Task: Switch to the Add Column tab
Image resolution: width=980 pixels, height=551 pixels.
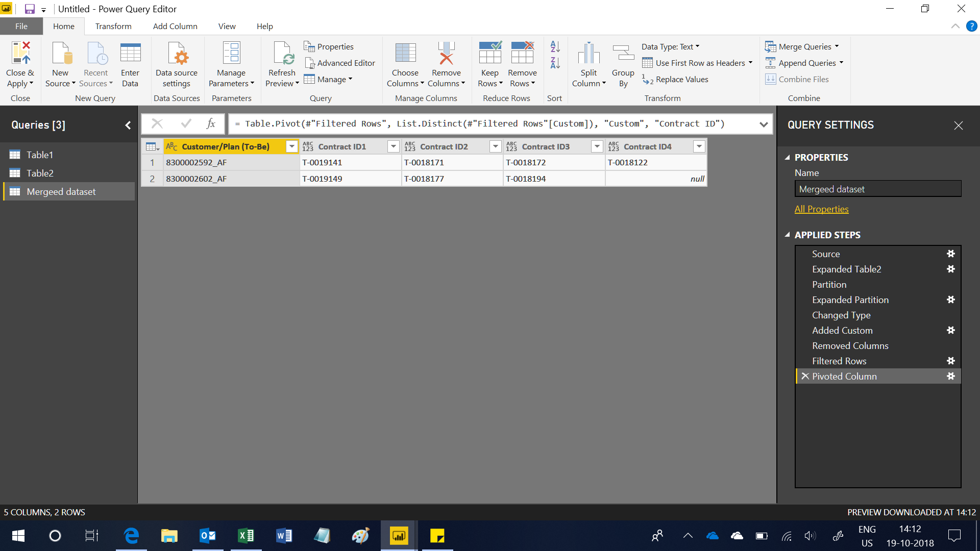Action: 175,26
